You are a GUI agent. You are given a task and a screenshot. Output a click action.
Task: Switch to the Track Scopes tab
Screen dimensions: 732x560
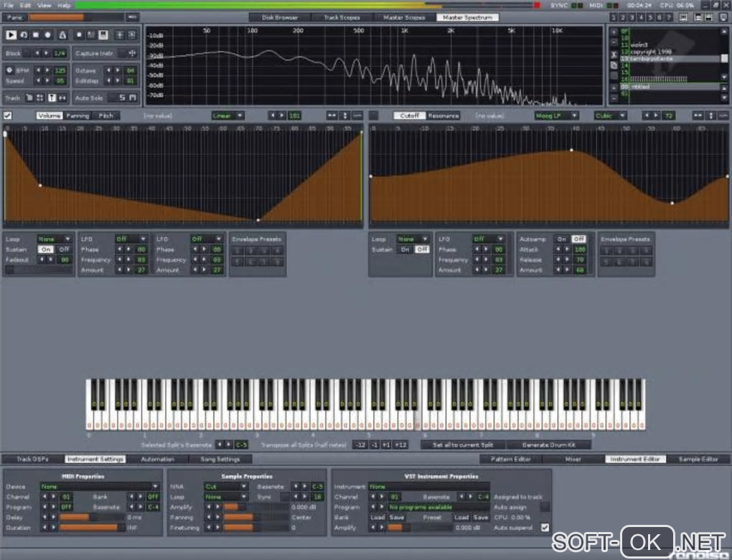(342, 17)
